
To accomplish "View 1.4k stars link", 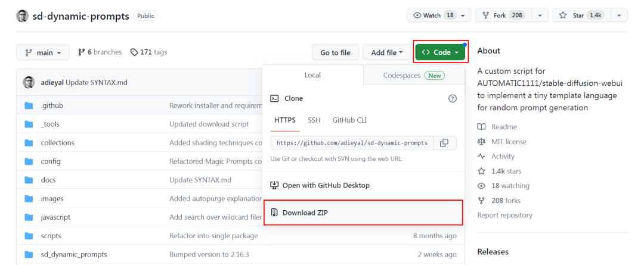I will coord(506,171).
